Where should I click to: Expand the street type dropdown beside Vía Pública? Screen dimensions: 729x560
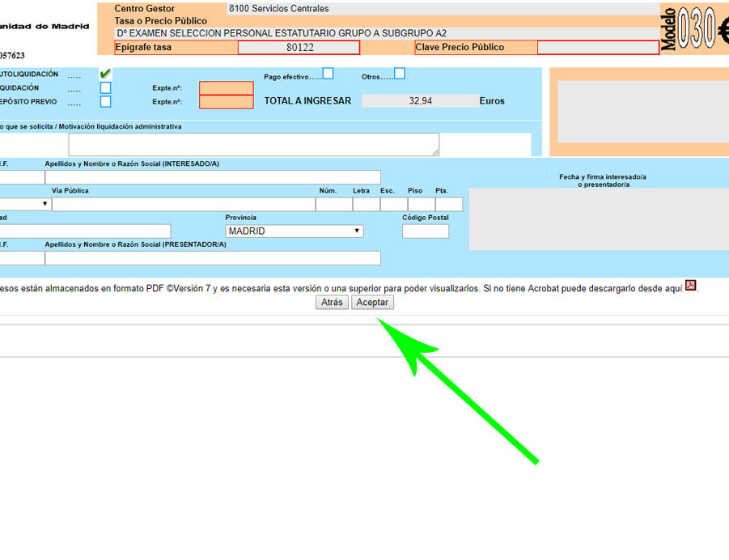pos(24,204)
